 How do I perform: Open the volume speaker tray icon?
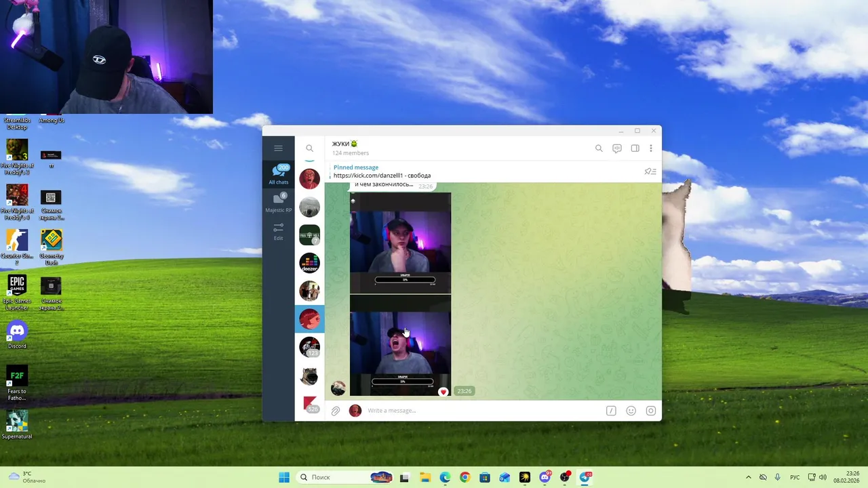point(823,477)
